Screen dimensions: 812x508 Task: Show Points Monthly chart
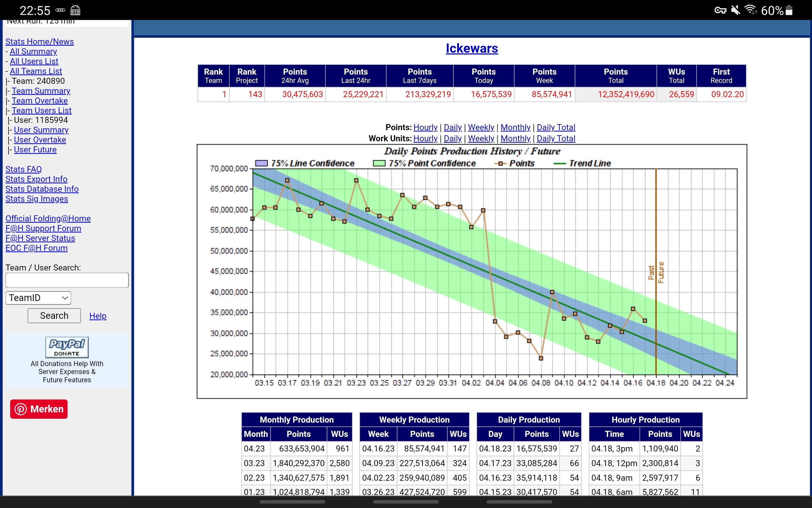[x=515, y=127]
